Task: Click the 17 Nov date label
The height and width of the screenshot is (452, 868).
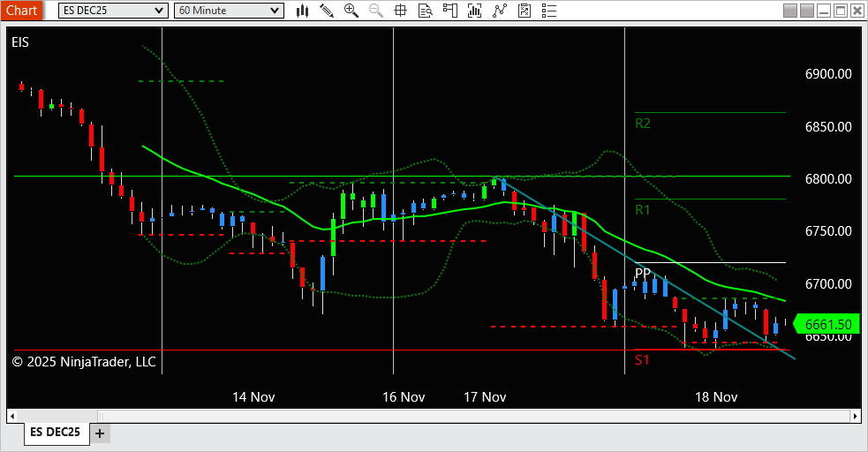Action: click(x=485, y=397)
